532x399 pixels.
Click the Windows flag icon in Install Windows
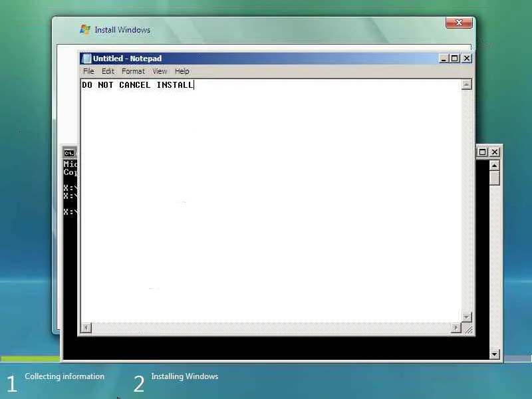[x=85, y=29]
